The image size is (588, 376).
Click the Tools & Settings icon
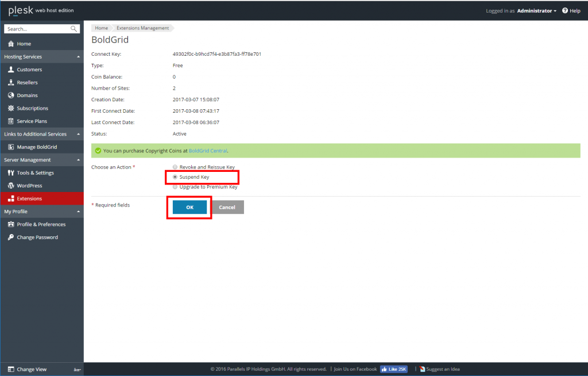(x=11, y=173)
